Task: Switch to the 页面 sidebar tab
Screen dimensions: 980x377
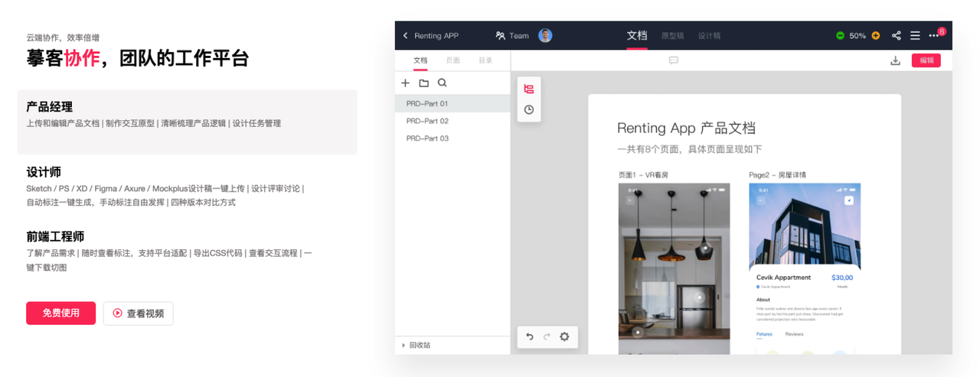Action: (x=453, y=60)
